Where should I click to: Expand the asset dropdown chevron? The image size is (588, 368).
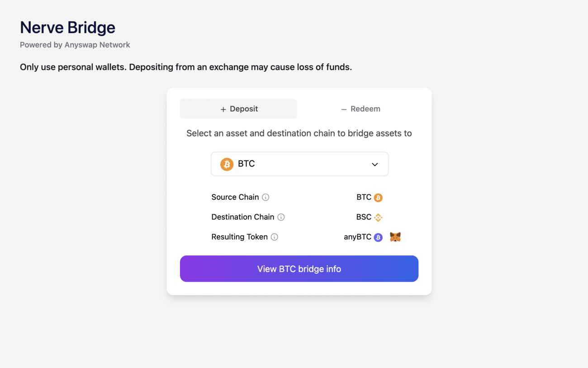[375, 164]
